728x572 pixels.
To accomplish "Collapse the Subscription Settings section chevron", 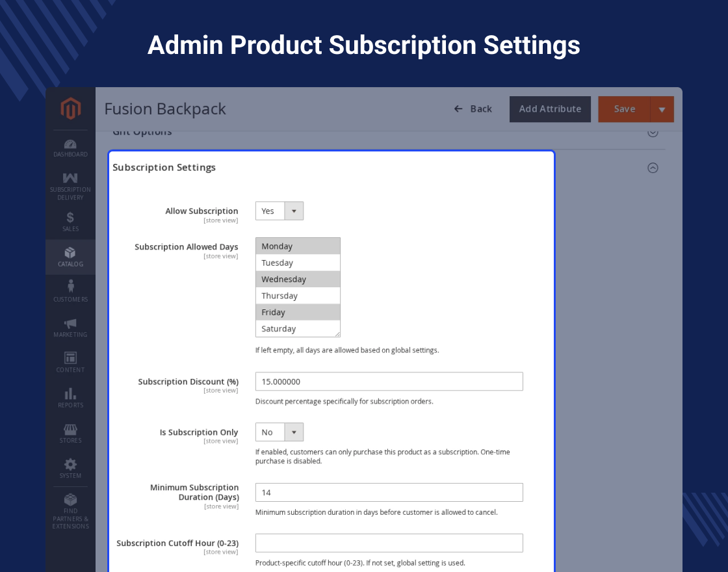I will 653,168.
